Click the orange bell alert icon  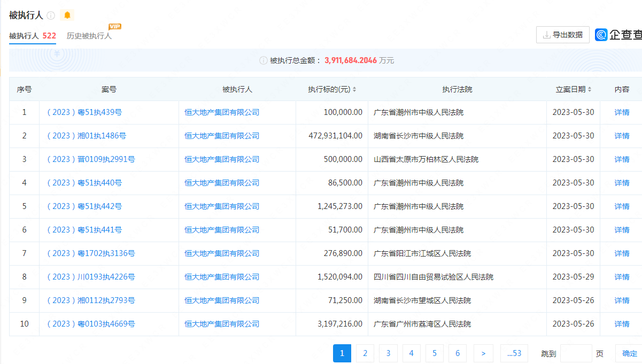pos(67,16)
